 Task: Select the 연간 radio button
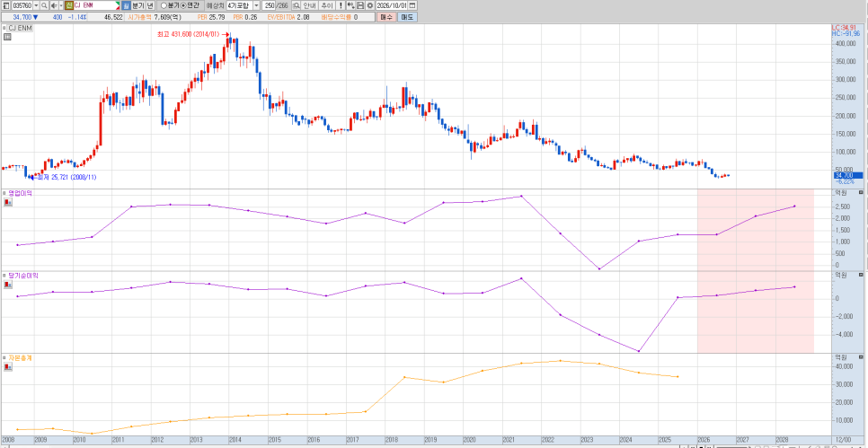[x=183, y=5]
